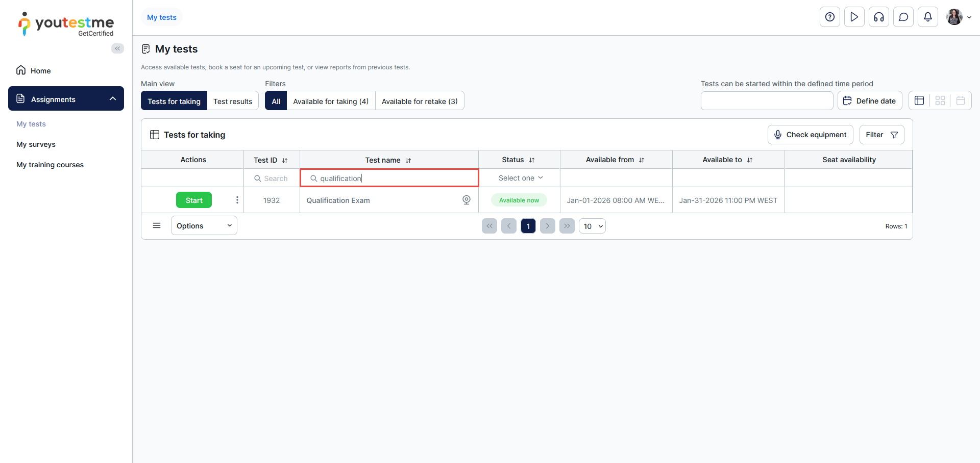Viewport: 980px width, 463px height.
Task: Open the Status 'Select one' dropdown
Action: coord(520,178)
